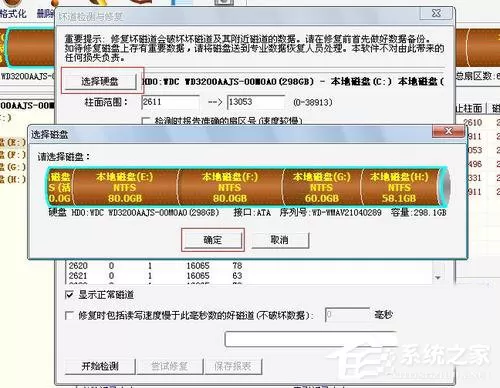Image resolution: width=500 pixels, height=388 pixels.
Task: Close the bad track detection dialog
Action: click(x=436, y=13)
